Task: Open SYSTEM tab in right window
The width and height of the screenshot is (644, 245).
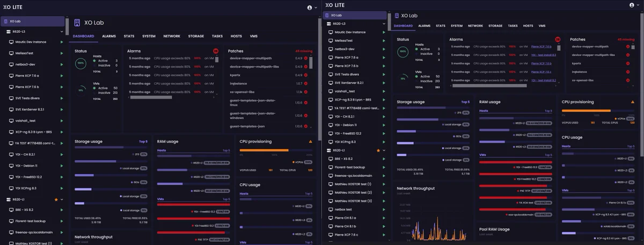Action: coord(457,26)
